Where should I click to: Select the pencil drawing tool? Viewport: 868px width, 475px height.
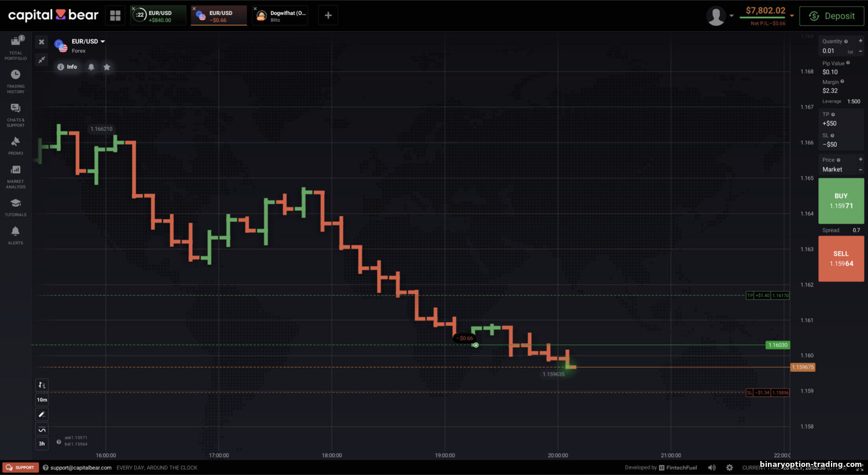pos(42,414)
